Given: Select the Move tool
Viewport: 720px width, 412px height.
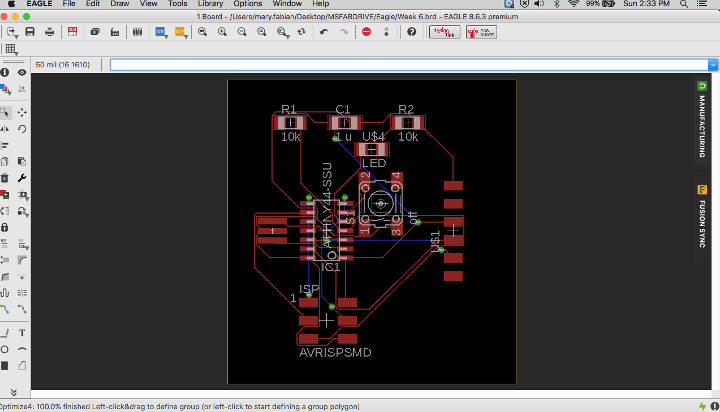Looking at the screenshot, I should pos(22,113).
